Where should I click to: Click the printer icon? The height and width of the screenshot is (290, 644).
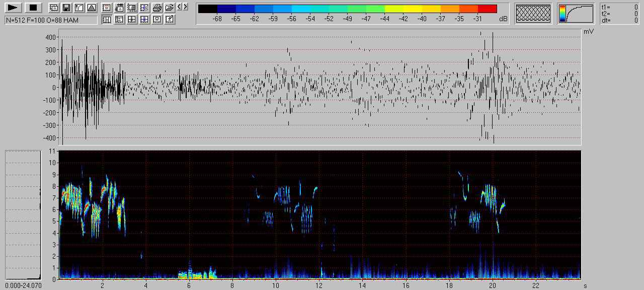point(157,8)
